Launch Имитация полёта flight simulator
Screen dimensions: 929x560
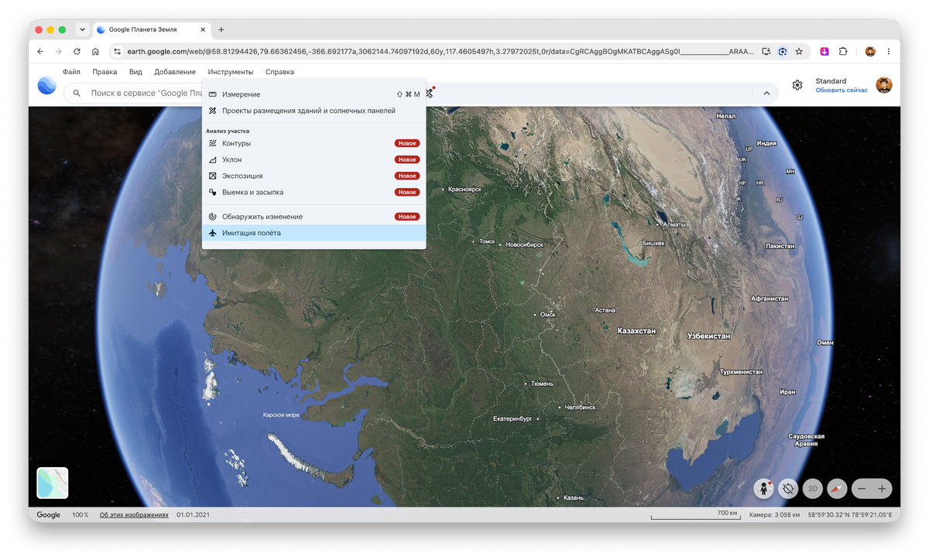click(x=314, y=233)
